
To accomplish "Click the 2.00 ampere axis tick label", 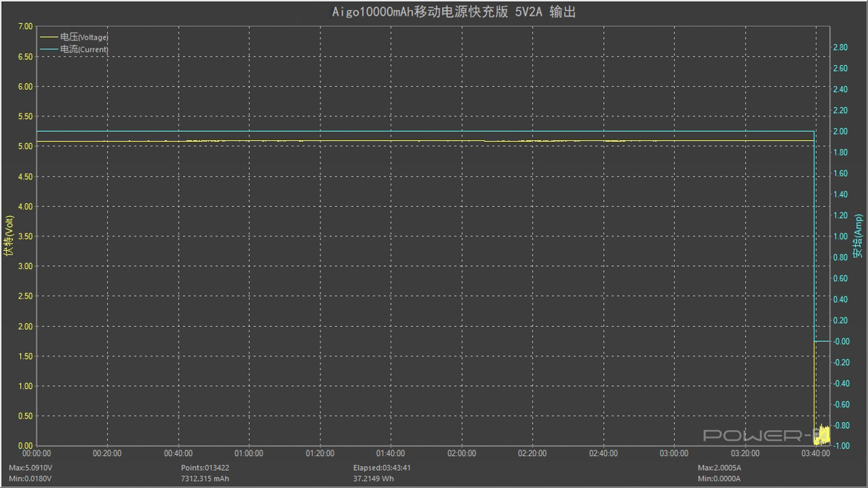I will coord(840,132).
